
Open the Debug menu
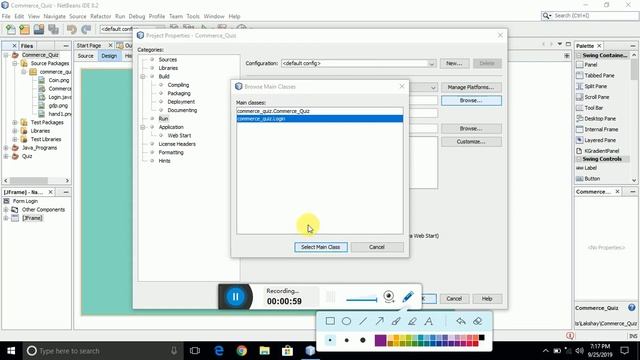point(137,16)
